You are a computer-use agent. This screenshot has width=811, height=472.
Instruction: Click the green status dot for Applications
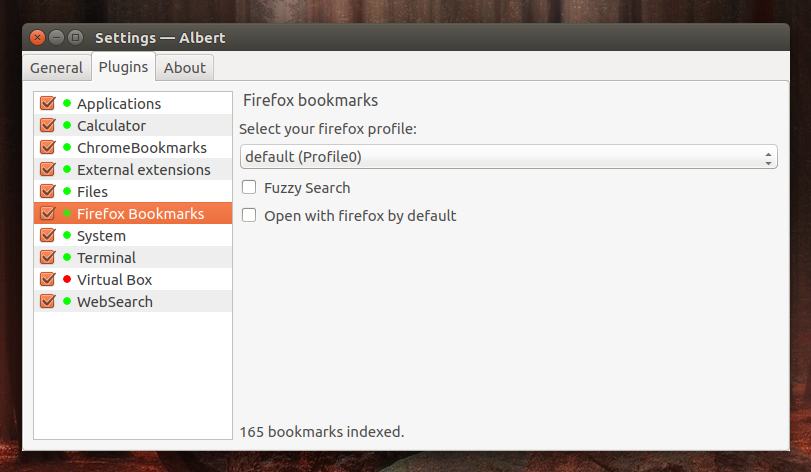tap(67, 103)
